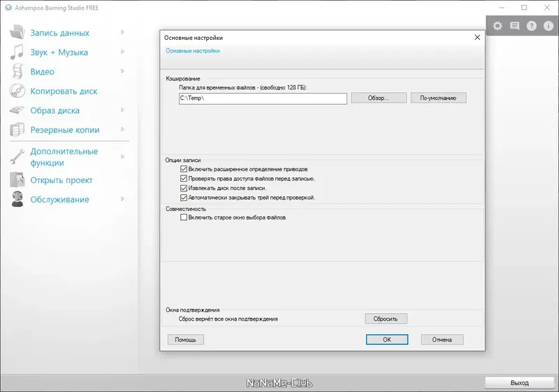Click the question mark help icon
Image resolution: width=559 pixels, height=392 pixels.
pyautogui.click(x=532, y=26)
